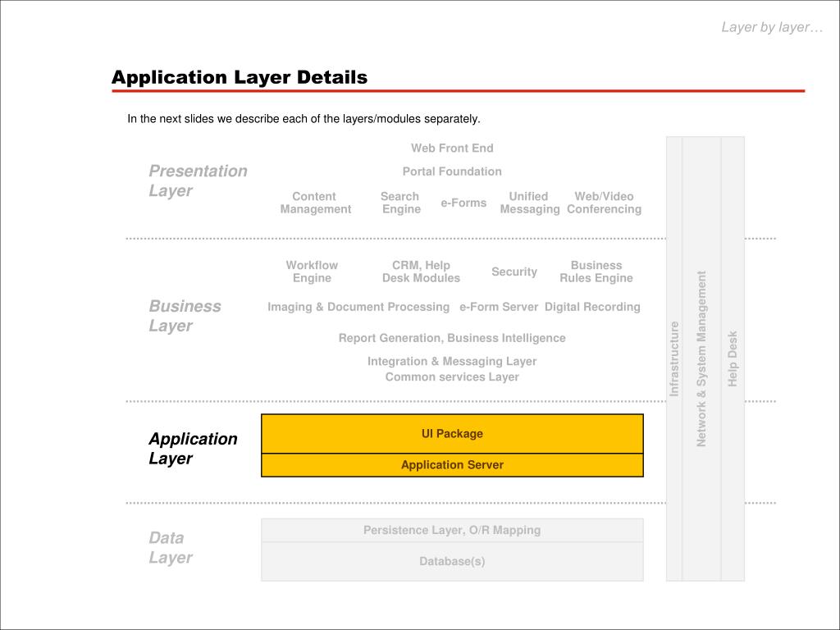Select the Network & System Management column

[x=701, y=358]
